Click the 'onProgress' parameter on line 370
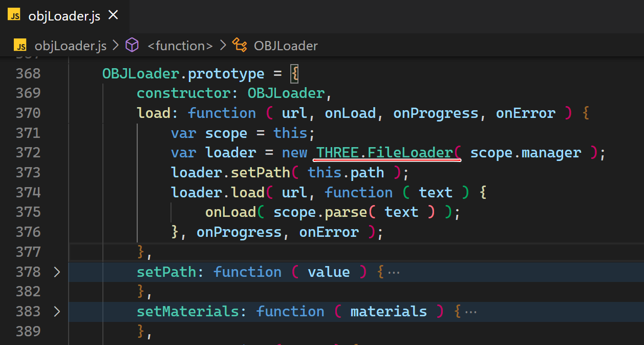Viewport: 644px width, 345px height. tap(436, 113)
